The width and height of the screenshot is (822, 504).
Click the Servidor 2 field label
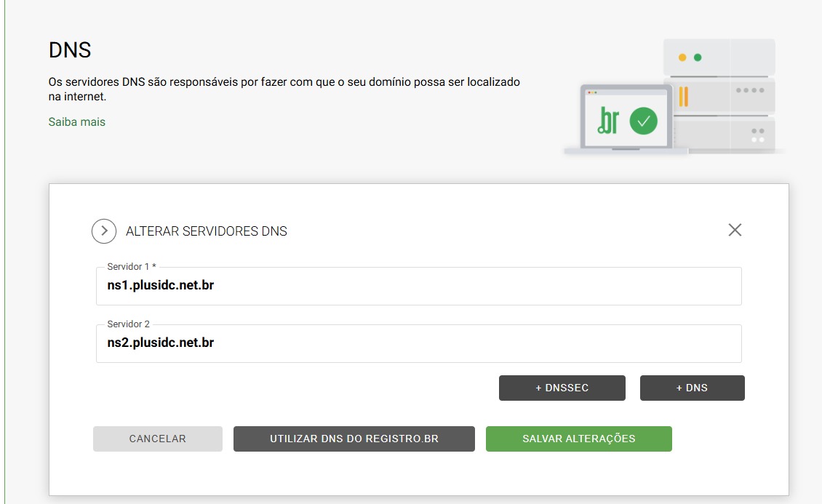tap(129, 324)
